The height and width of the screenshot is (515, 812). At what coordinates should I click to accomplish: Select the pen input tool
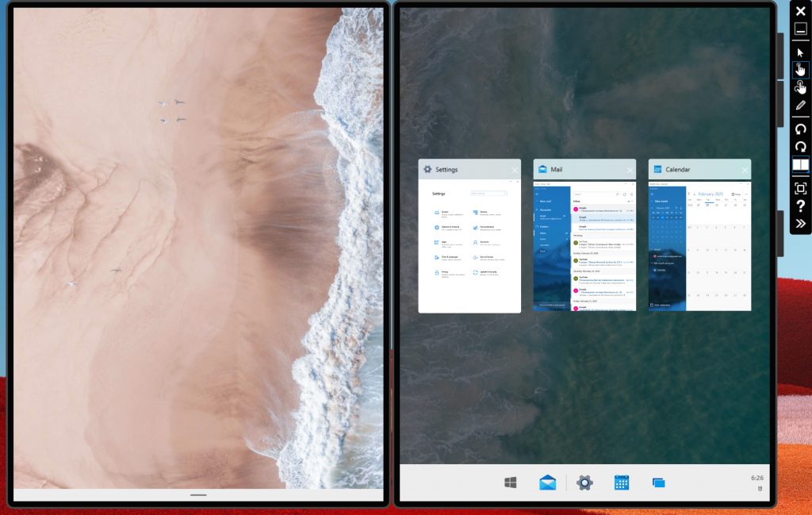(800, 106)
